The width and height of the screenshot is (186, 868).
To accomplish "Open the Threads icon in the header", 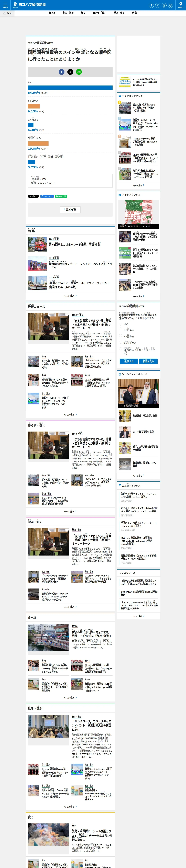I will (x=170, y=5).
